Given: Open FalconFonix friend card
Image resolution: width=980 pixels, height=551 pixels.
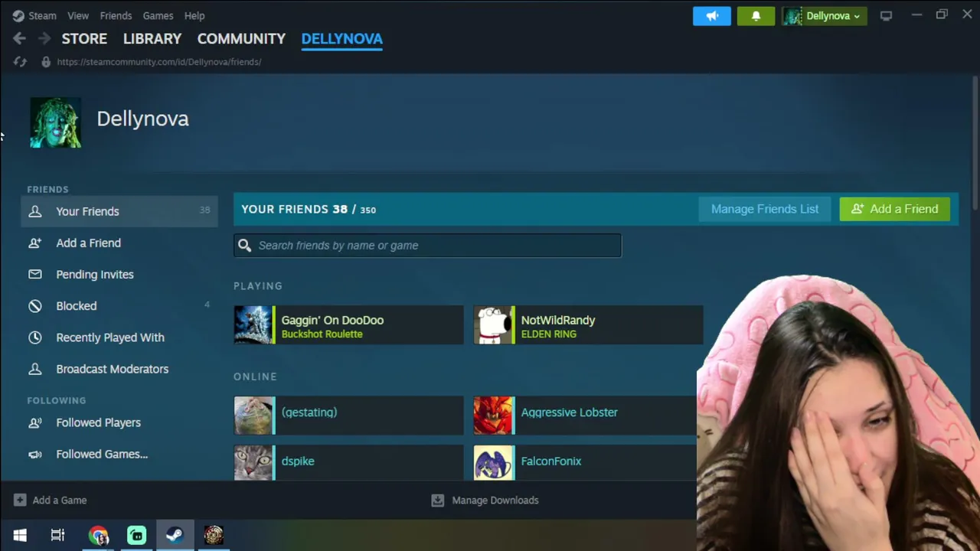Looking at the screenshot, I should (585, 463).
